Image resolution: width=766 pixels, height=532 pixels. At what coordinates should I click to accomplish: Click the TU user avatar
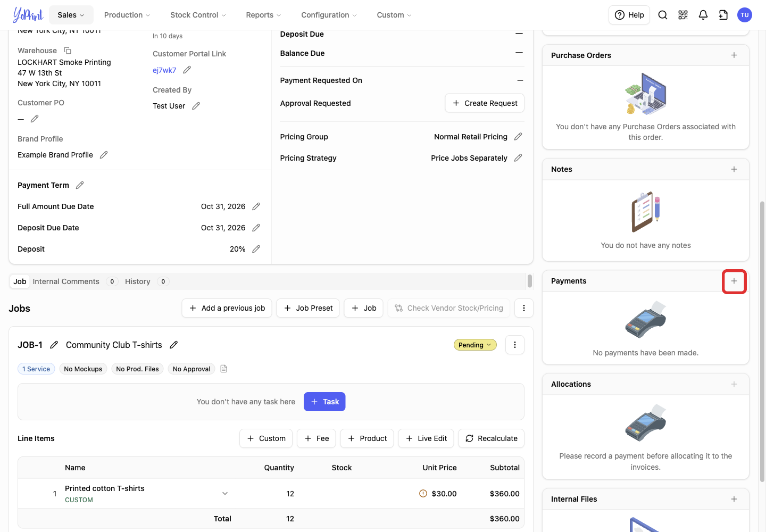click(x=745, y=15)
